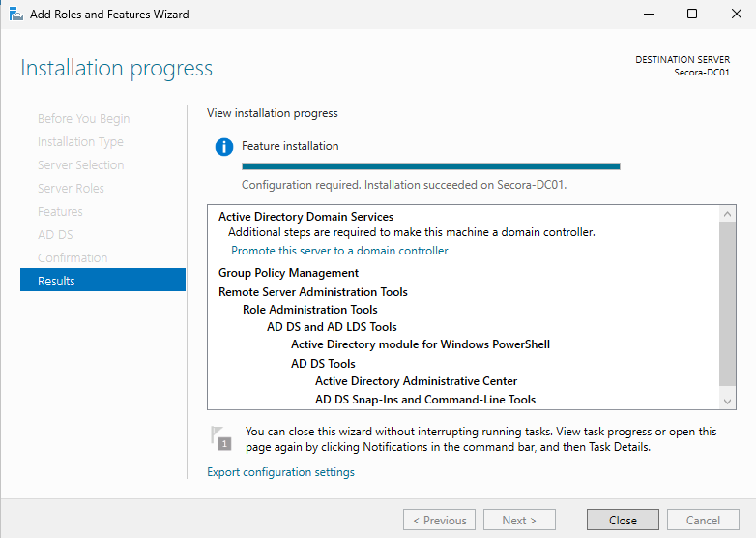
Task: Select Before You Begin step
Action: 83,119
